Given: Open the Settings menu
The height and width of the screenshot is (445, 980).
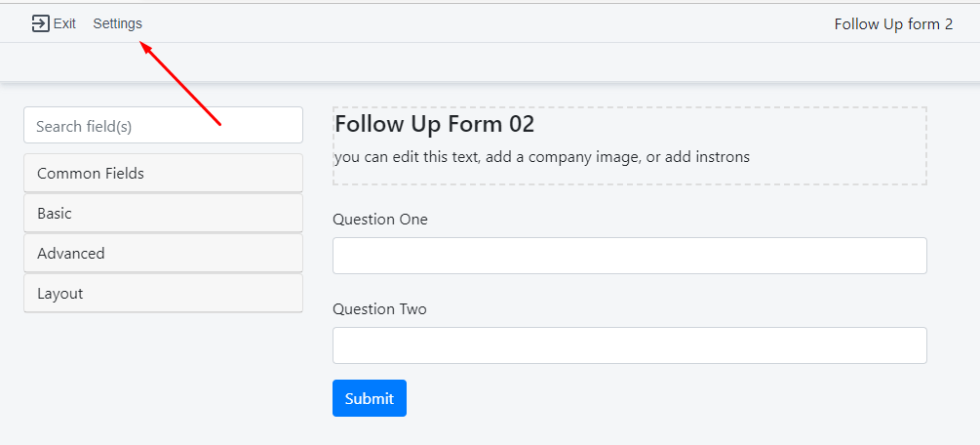Looking at the screenshot, I should click(x=117, y=23).
